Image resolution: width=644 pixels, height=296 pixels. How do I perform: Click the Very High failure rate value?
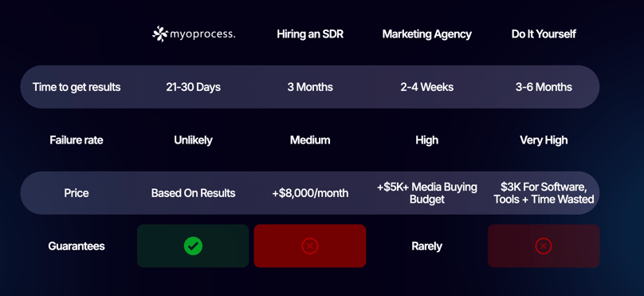(544, 140)
